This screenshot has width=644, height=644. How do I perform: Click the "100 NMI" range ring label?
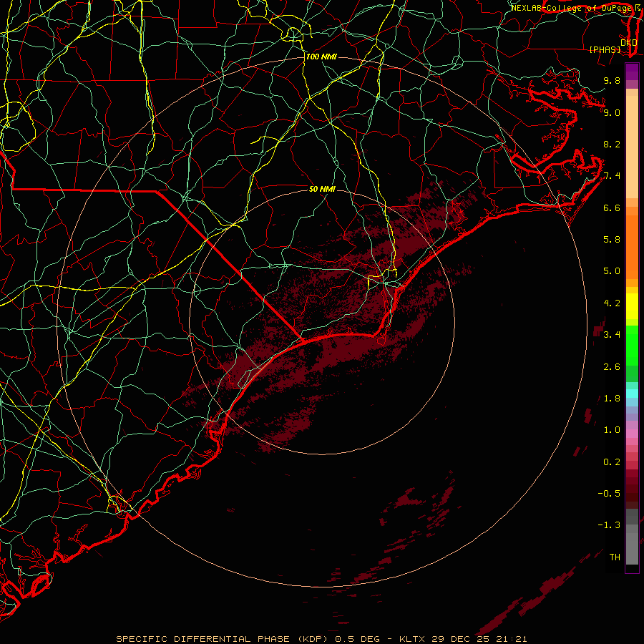(321, 57)
